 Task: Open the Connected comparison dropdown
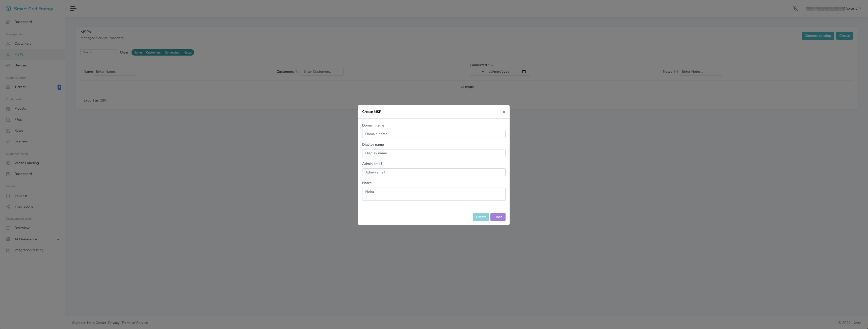point(477,71)
